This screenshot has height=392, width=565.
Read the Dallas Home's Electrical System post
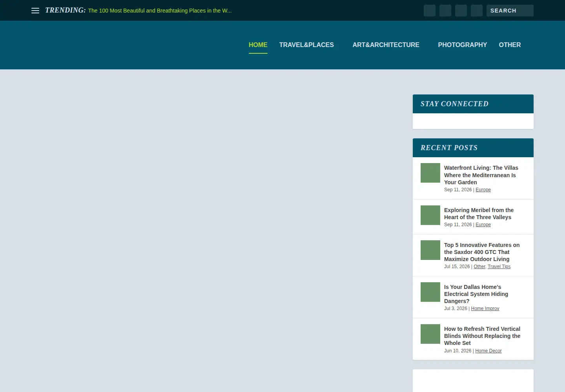(x=476, y=294)
